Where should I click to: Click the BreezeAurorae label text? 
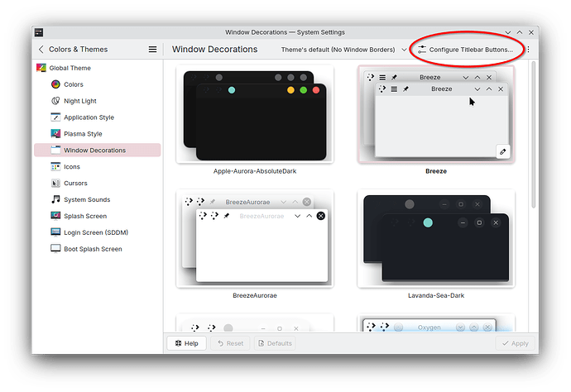click(x=255, y=295)
